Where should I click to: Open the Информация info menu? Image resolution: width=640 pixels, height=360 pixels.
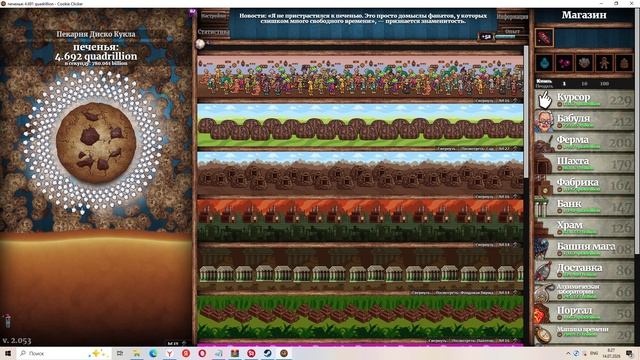tap(512, 17)
